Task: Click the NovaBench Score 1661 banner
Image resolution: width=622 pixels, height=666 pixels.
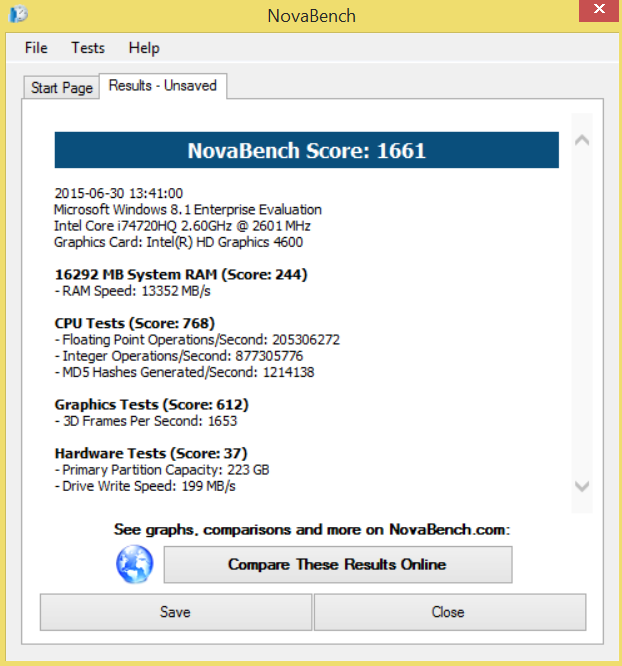Action: 306,151
